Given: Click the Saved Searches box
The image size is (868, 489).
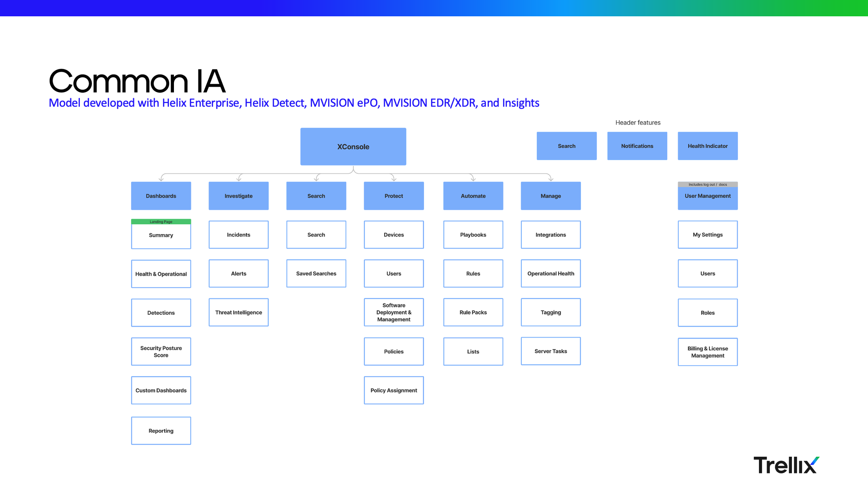Looking at the screenshot, I should tap(316, 273).
